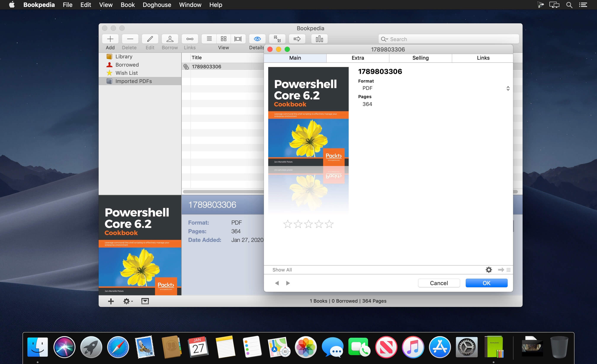The height and width of the screenshot is (364, 597).
Task: Switch to cover flow view icon
Action: (238, 39)
